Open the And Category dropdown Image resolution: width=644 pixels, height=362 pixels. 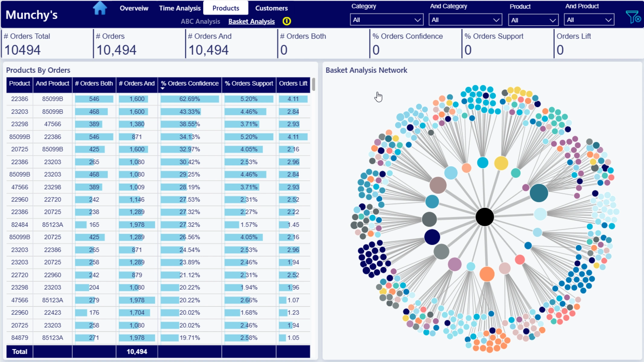coord(465,20)
